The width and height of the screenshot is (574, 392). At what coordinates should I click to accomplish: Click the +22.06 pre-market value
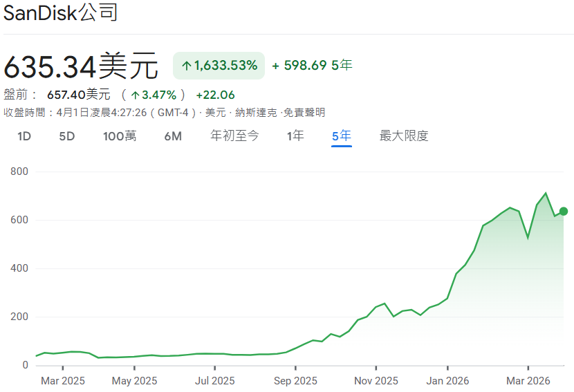pos(215,95)
